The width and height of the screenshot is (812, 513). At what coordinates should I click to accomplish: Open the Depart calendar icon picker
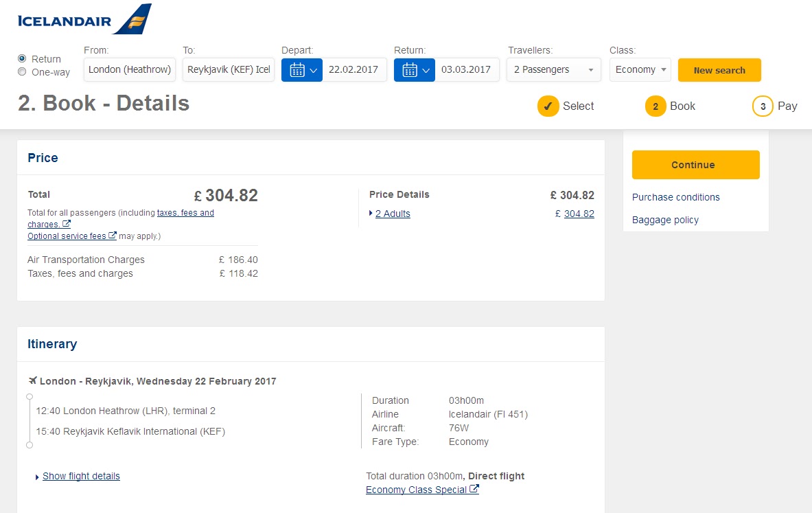(x=302, y=70)
